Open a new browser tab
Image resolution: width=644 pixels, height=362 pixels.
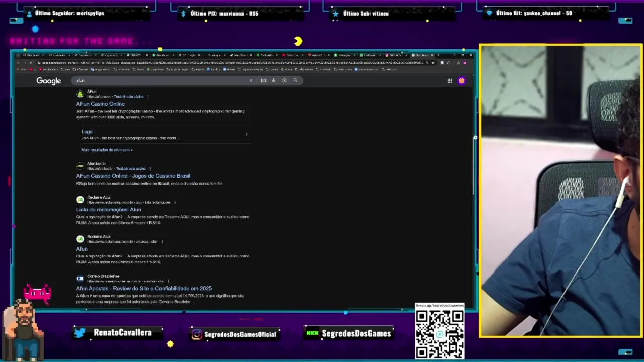[438, 55]
